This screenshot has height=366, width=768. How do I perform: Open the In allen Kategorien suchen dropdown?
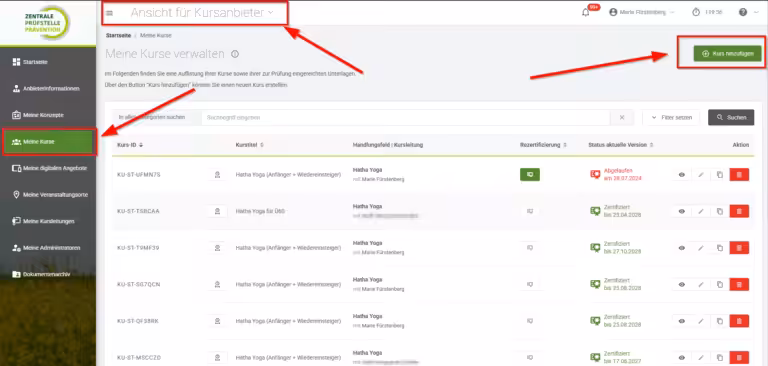coord(156,118)
